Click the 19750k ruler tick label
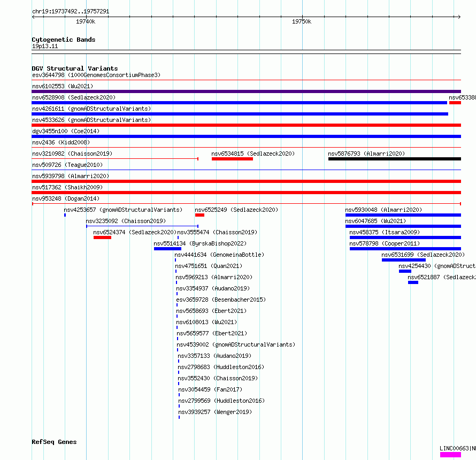Screen dimensions: 476x460 302,21
